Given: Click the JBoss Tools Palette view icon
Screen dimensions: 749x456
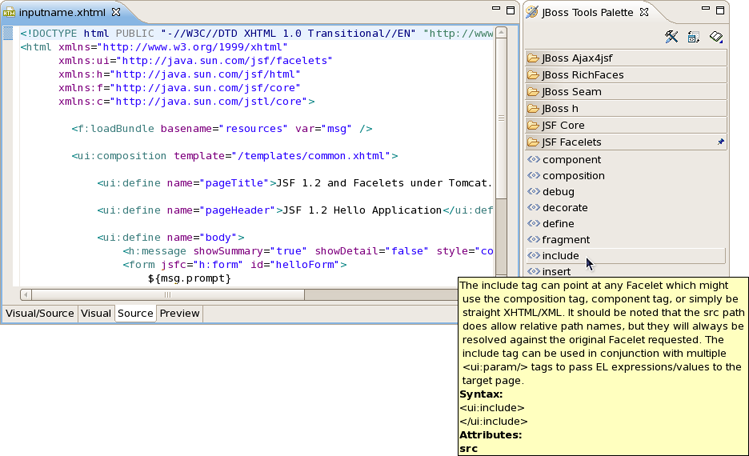Looking at the screenshot, I should point(532,12).
